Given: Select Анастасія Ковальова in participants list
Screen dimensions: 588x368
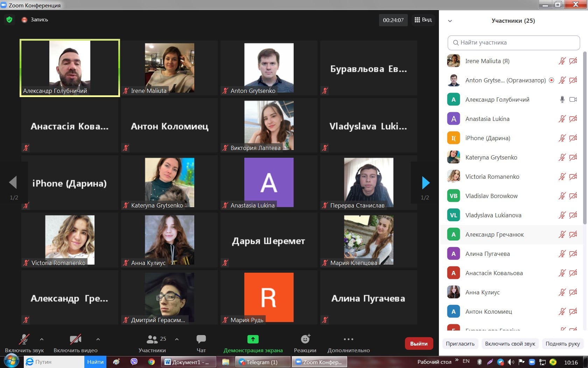Looking at the screenshot, I should pyautogui.click(x=512, y=273).
